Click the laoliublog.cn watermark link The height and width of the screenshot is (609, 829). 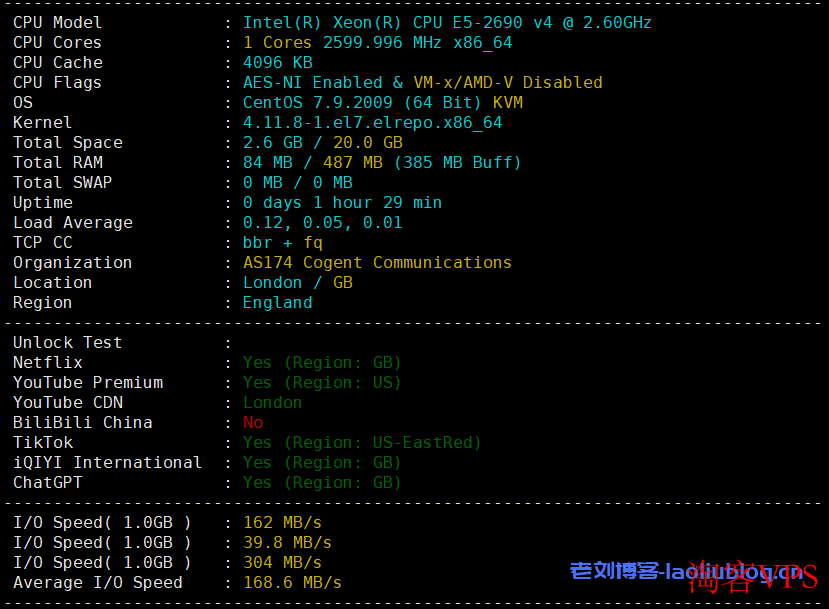coord(687,571)
